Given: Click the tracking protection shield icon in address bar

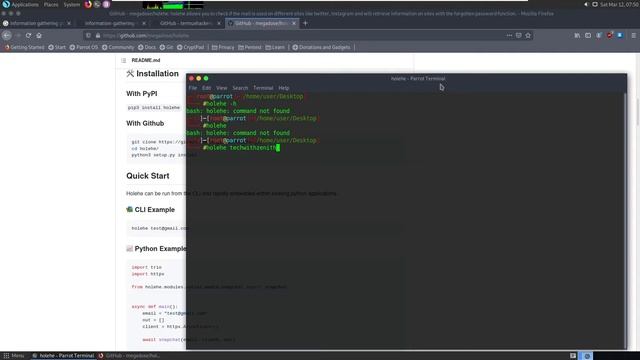Looking at the screenshot, I should pyautogui.click(x=88, y=36).
